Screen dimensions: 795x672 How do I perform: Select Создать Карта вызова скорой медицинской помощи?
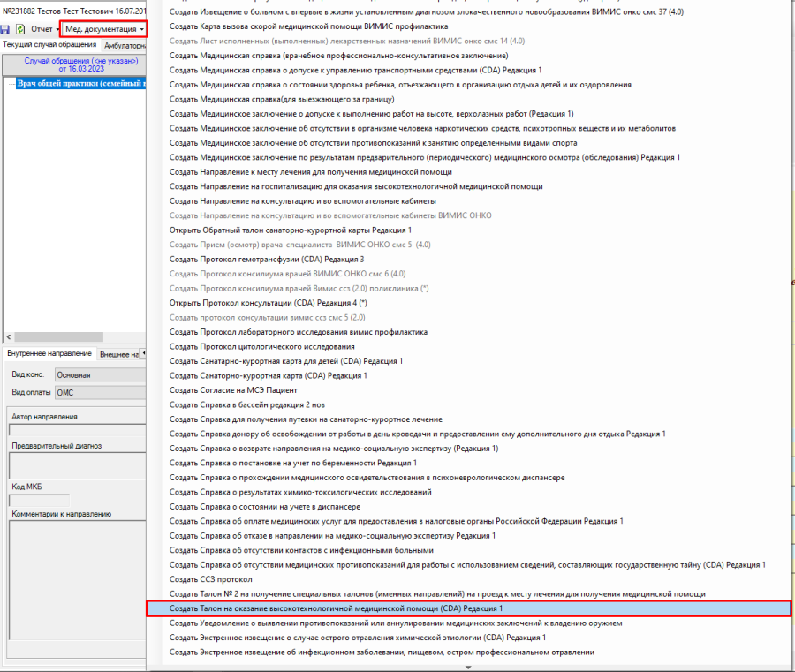click(308, 26)
